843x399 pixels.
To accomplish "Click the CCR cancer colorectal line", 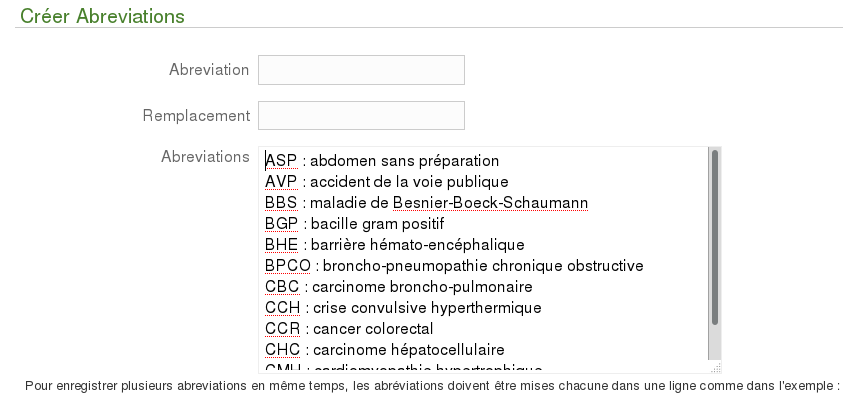I will pyautogui.click(x=349, y=329).
